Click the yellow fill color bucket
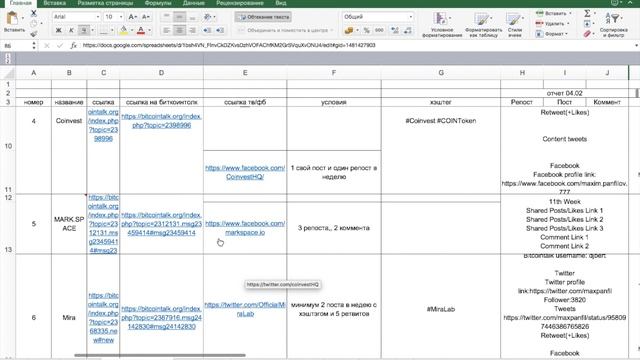Screen dimensions: 640x360 pos(124,30)
